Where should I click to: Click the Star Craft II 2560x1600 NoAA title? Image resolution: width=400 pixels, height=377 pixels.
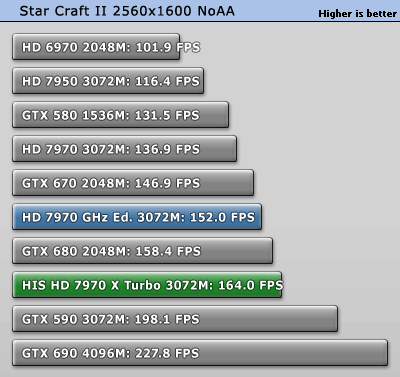tap(127, 11)
